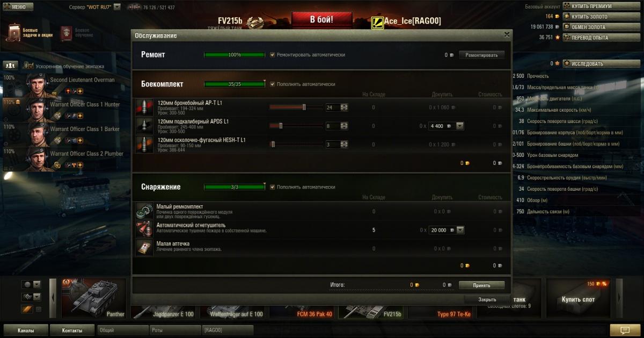Open Боевые задачи и акции icon
This screenshot has width=644, height=338.
[x=14, y=32]
